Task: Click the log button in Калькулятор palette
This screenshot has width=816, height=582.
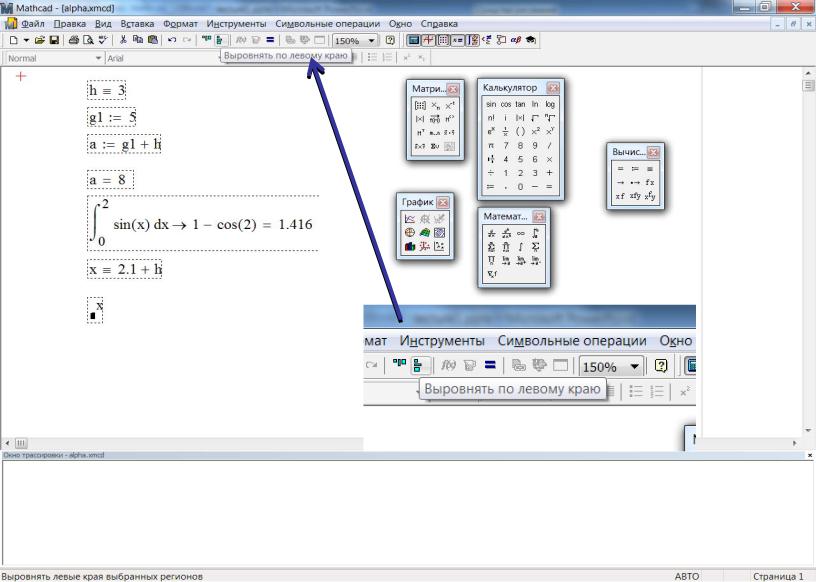Action: [550, 104]
